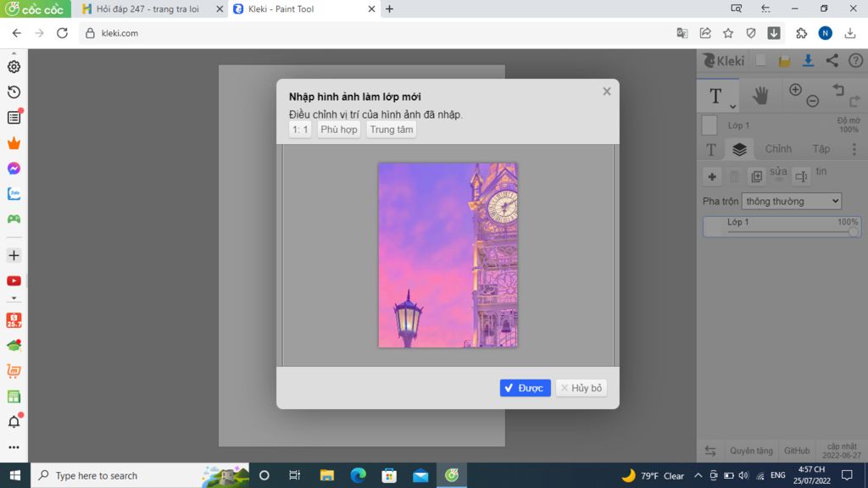Set imported image to 1:1 scale
Screen dimensions: 868x488
pos(300,130)
